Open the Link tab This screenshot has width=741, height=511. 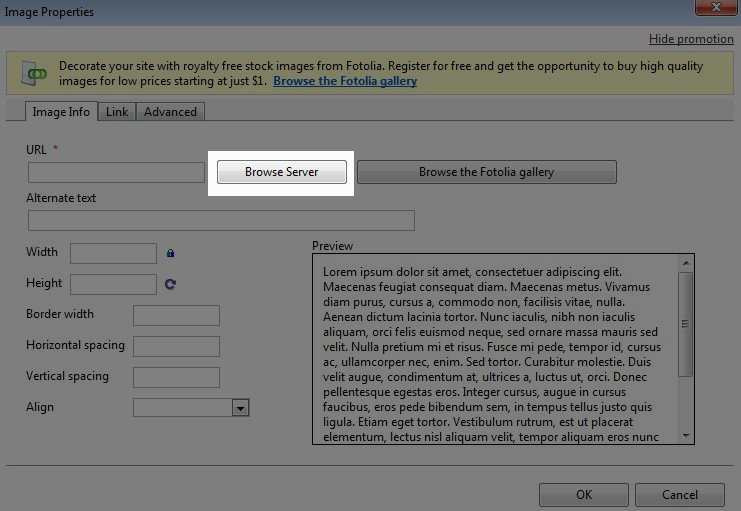[117, 112]
